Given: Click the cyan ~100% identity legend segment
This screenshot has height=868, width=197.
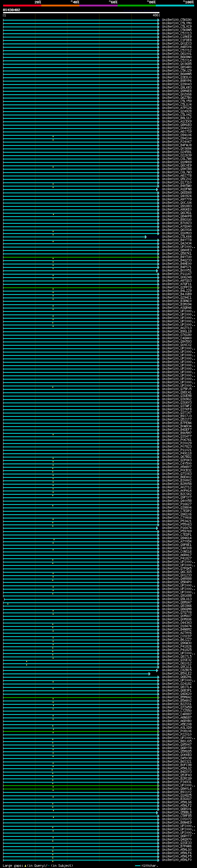Looking at the screenshot, I should point(175,6).
